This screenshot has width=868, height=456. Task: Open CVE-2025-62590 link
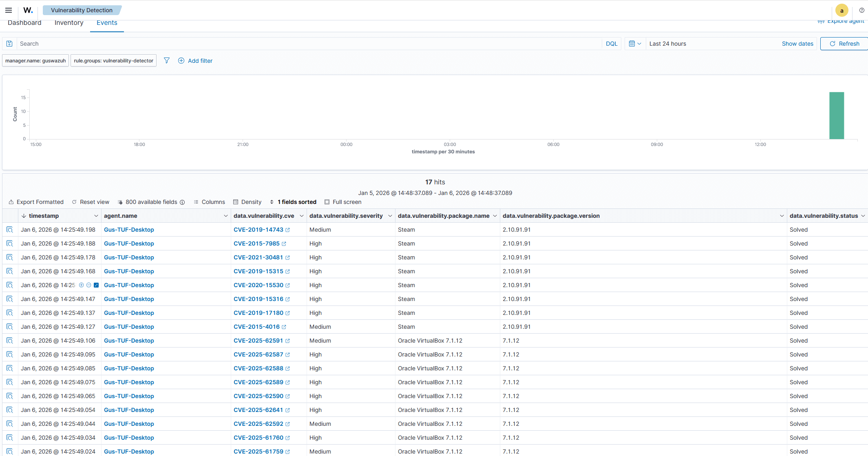(258, 396)
